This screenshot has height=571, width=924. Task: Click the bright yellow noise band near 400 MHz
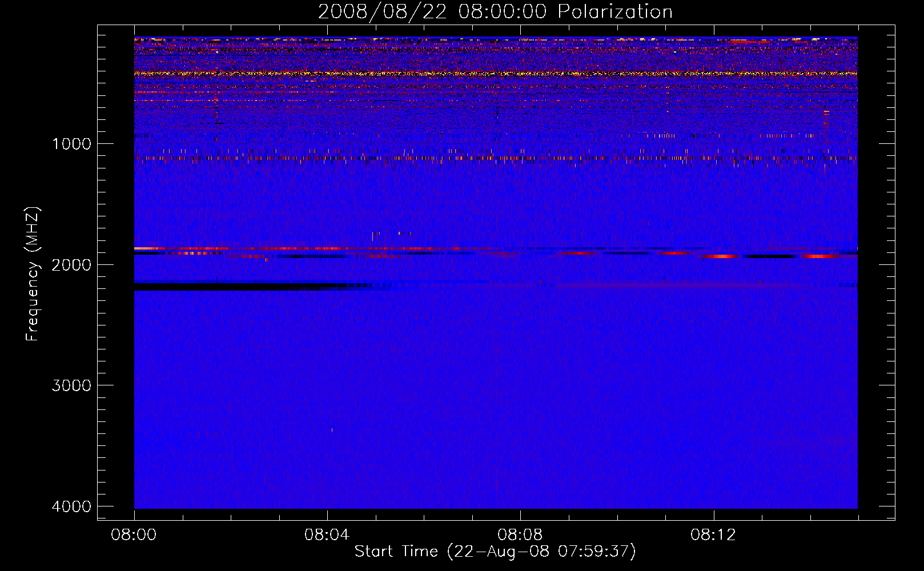[496, 73]
